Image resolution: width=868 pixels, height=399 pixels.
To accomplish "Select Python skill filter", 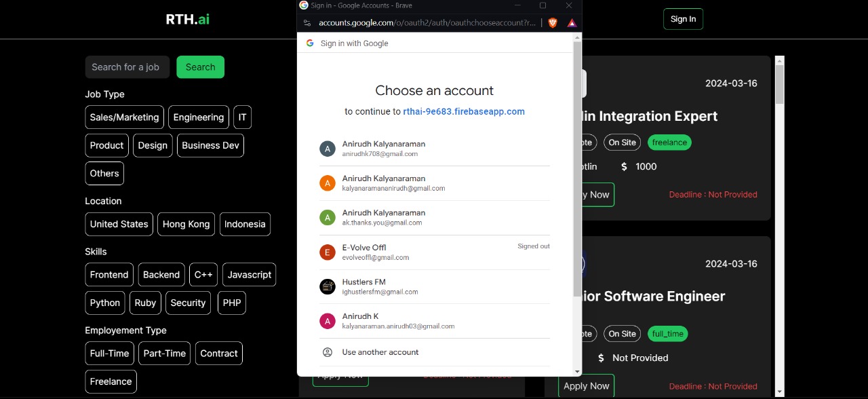I will (x=105, y=303).
